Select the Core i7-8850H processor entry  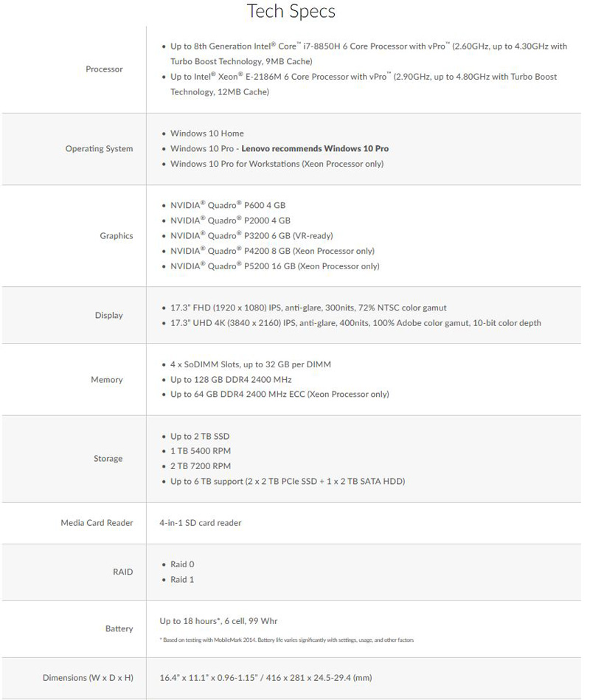pyautogui.click(x=368, y=54)
